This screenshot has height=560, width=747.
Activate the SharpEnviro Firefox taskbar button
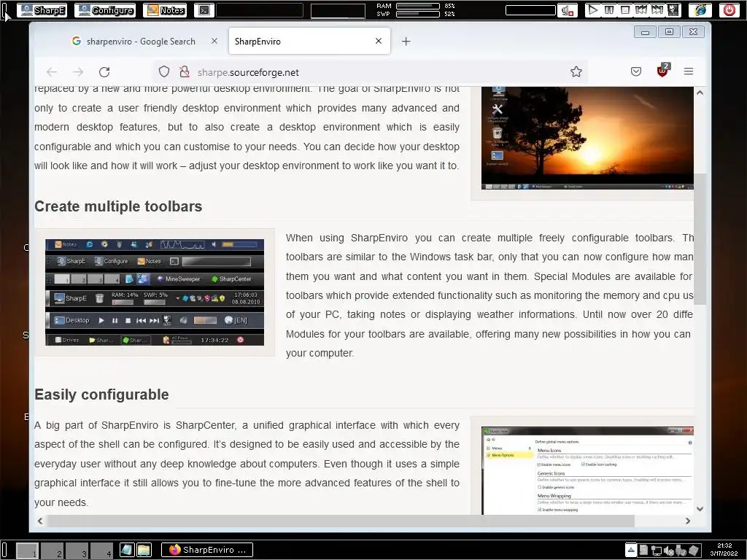point(207,550)
